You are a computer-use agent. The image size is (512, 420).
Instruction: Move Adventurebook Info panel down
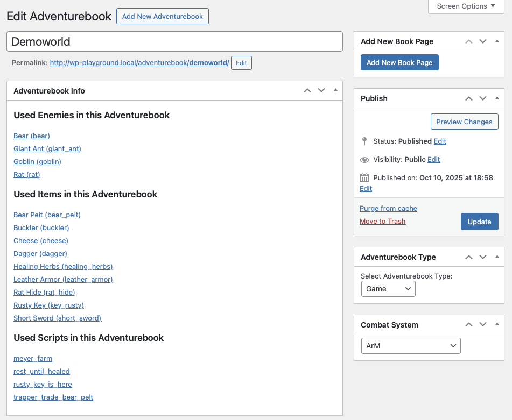321,91
